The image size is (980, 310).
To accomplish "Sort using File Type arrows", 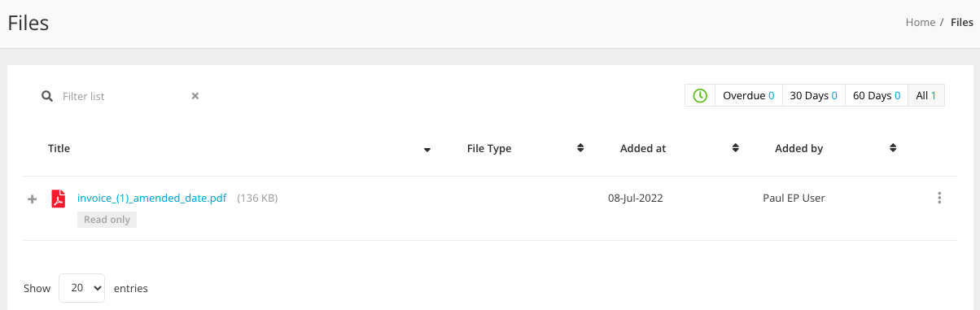I will click(580, 148).
